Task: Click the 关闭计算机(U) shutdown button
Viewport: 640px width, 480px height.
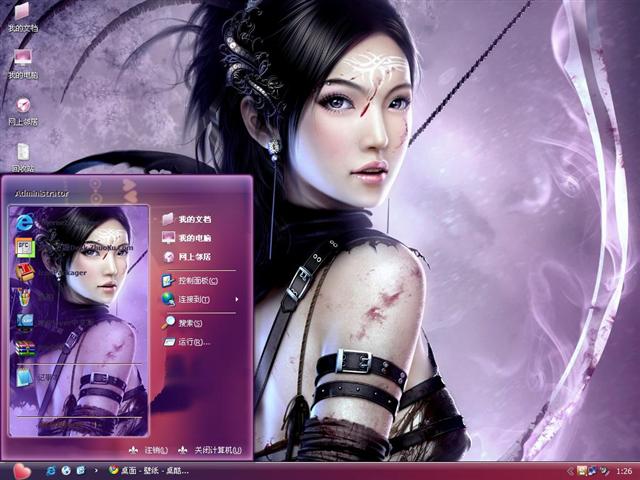Action: pyautogui.click(x=210, y=450)
